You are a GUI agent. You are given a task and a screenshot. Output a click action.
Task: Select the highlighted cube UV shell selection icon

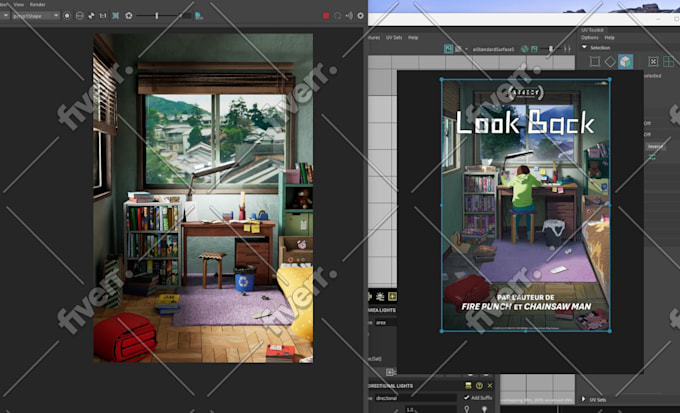tap(625, 62)
